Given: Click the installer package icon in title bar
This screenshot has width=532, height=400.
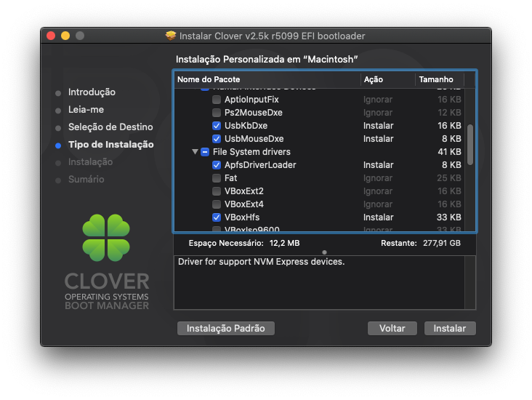Looking at the screenshot, I should tap(171, 36).
